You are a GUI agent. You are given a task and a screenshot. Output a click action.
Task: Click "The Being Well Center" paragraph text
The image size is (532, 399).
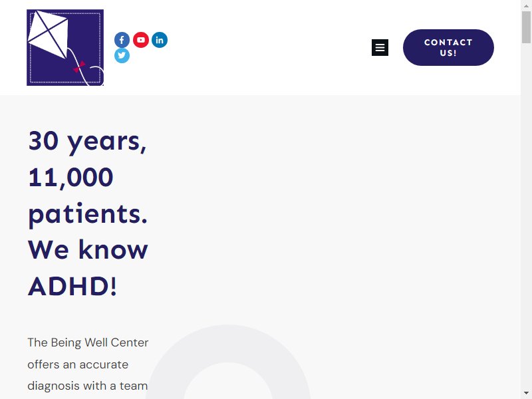[88, 342]
